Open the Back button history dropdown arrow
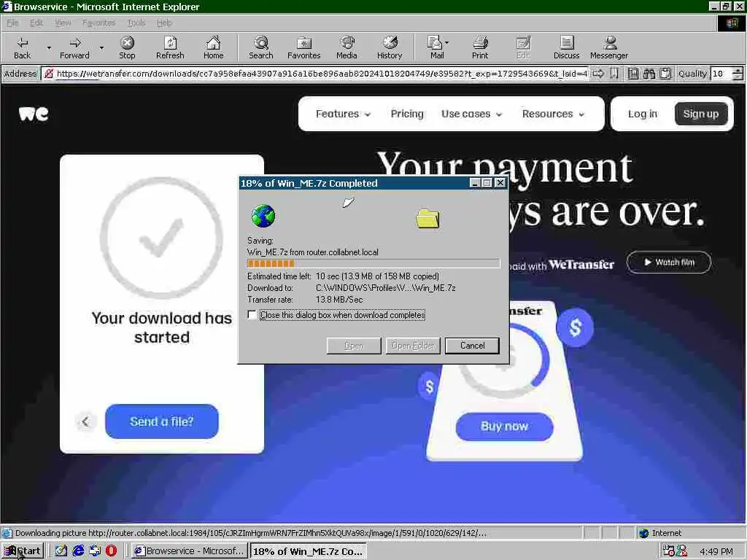The image size is (747, 560). [49, 47]
